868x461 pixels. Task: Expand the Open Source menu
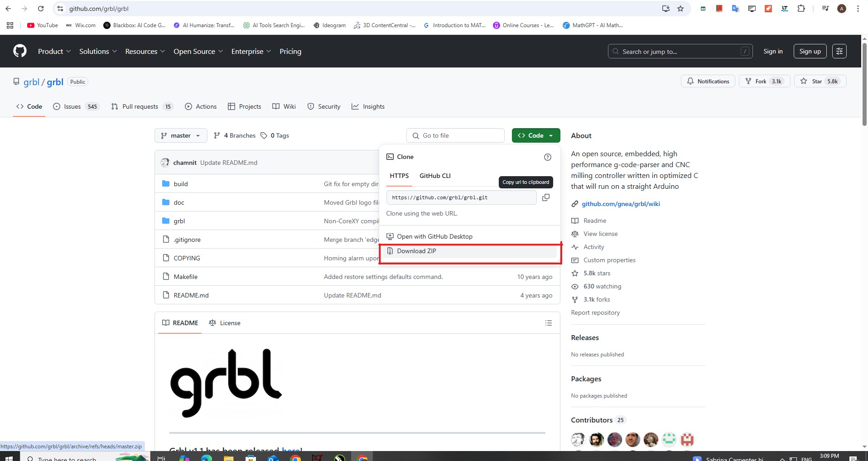(x=198, y=51)
